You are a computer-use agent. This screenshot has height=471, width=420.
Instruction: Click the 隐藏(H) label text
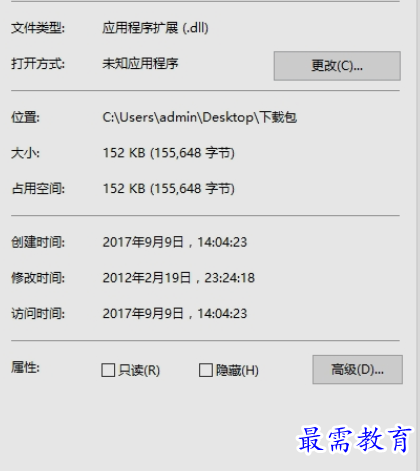pos(237,370)
